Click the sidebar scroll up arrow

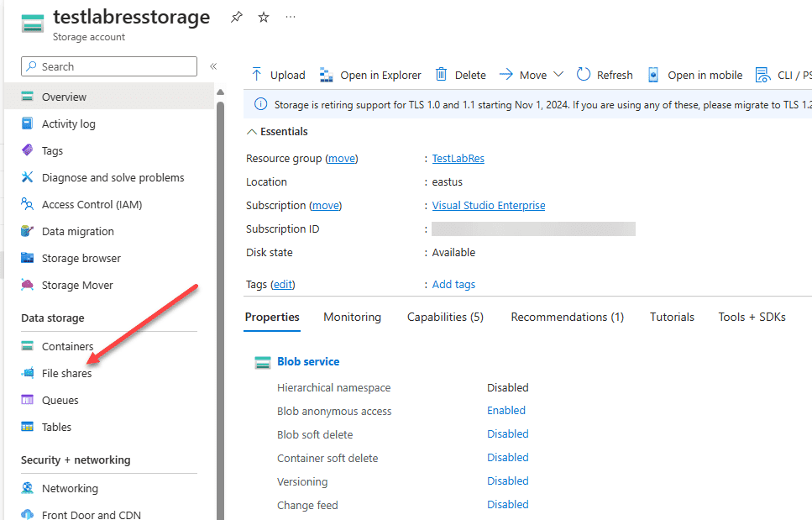coord(221,92)
